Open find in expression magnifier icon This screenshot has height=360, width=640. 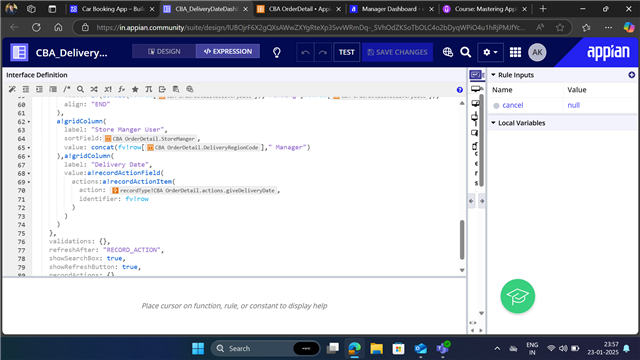[x=80, y=89]
